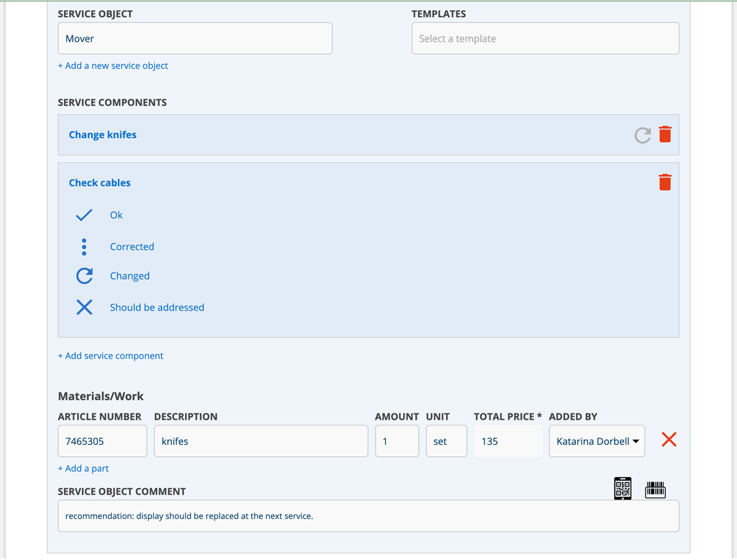Expand the Change knifes component
This screenshot has width=737, height=560.
click(x=102, y=135)
